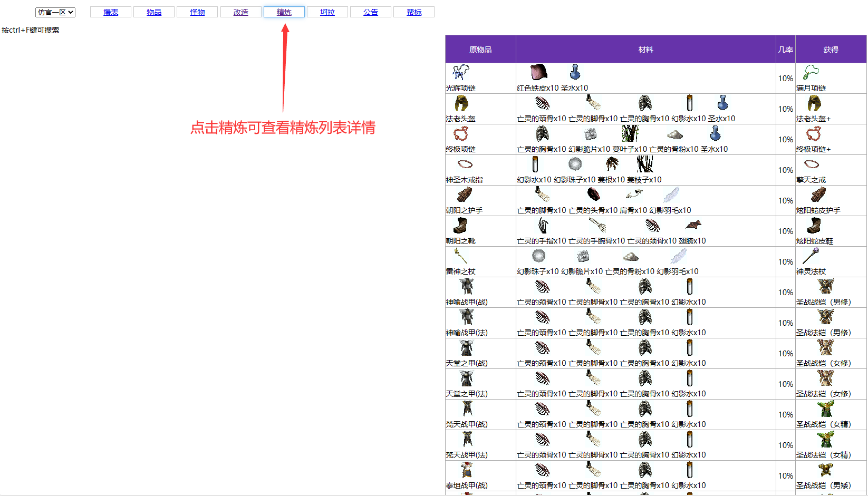Select the 10% rate in 泰坦战甲(战) row
Viewport: 868px width, 496px height.
coord(786,475)
